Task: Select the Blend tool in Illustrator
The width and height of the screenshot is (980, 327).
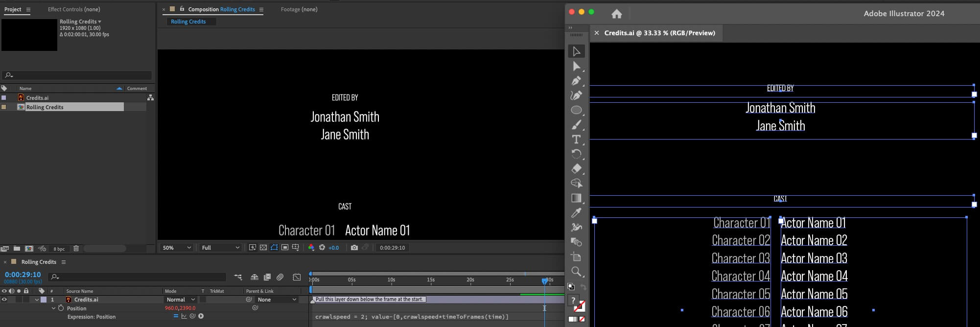Action: pos(576,242)
